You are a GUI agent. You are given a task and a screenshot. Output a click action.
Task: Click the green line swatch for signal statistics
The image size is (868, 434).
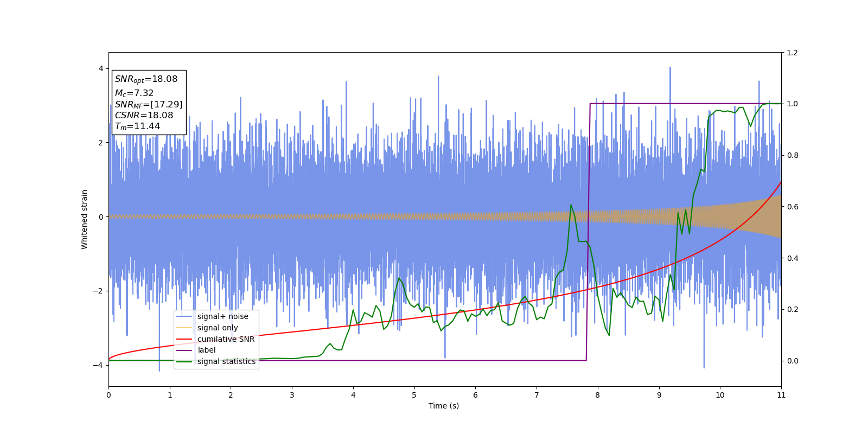point(184,361)
